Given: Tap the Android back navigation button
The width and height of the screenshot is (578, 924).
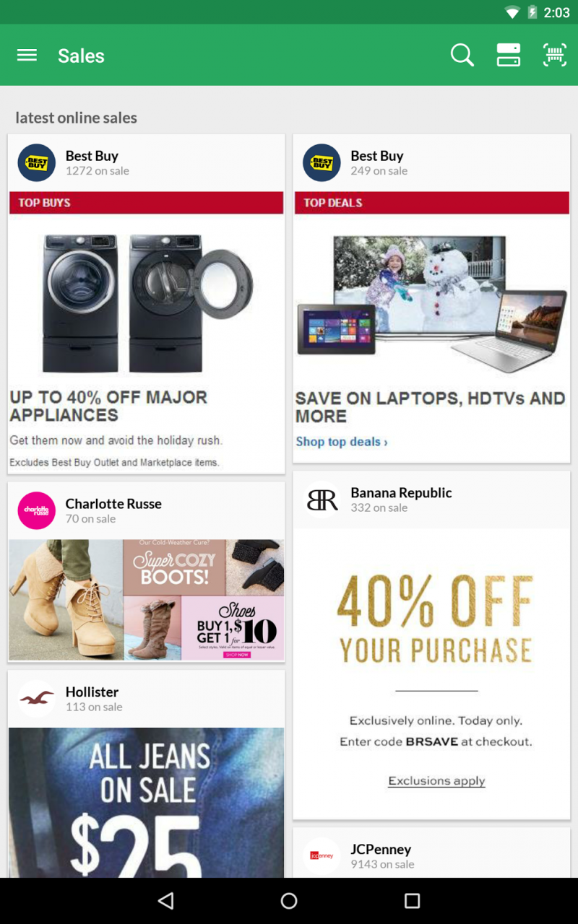Looking at the screenshot, I should click(x=166, y=900).
